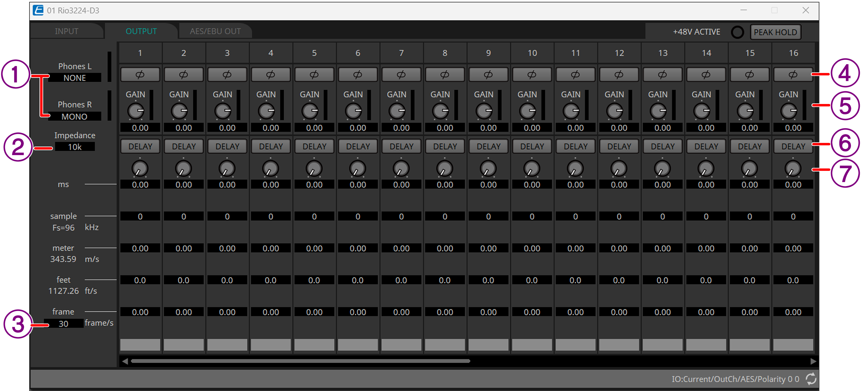Click the GAIN knob on channel 1

(x=136, y=111)
